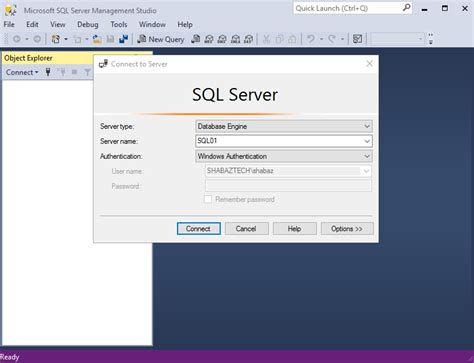
Task: Click the Analysis Services XMLA Query icon
Action: [x=235, y=39]
